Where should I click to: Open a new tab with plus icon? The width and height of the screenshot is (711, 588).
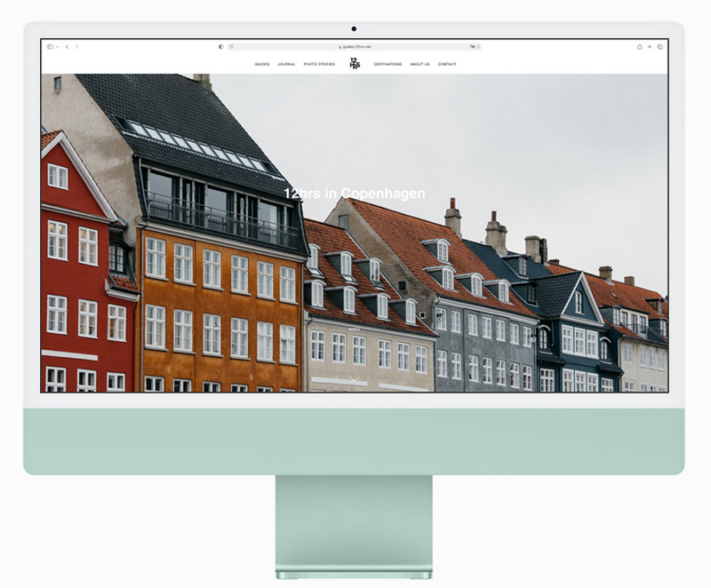(650, 46)
